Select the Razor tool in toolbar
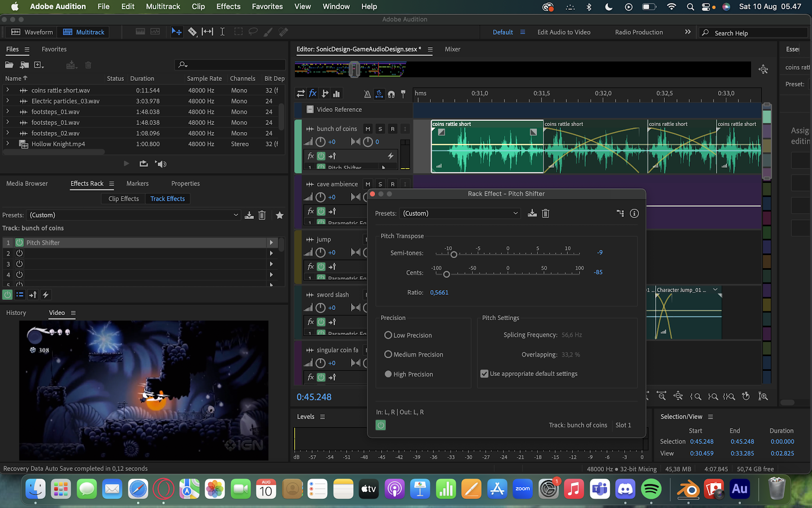 (192, 32)
